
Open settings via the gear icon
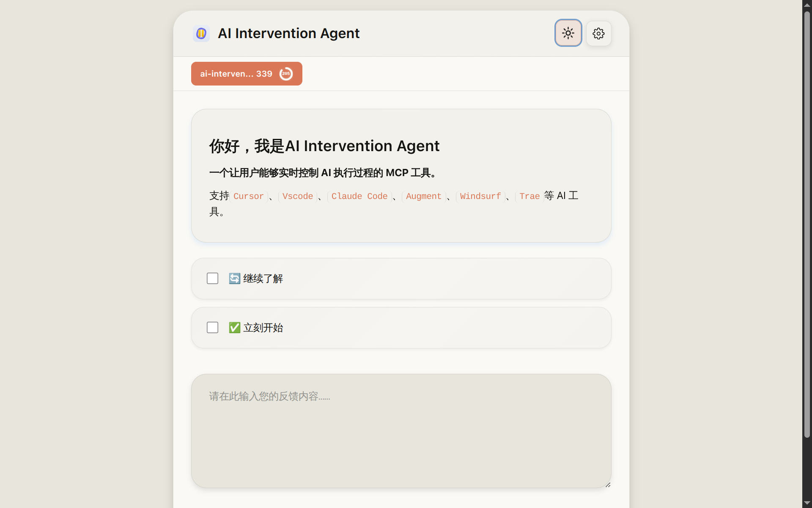pyautogui.click(x=598, y=33)
